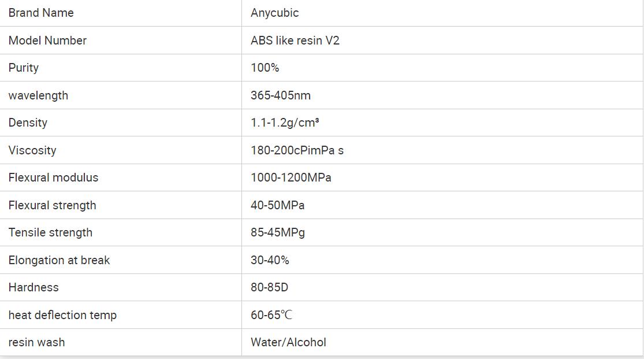Click the Hardness row label
Image resolution: width=644 pixels, height=359 pixels.
click(x=33, y=287)
